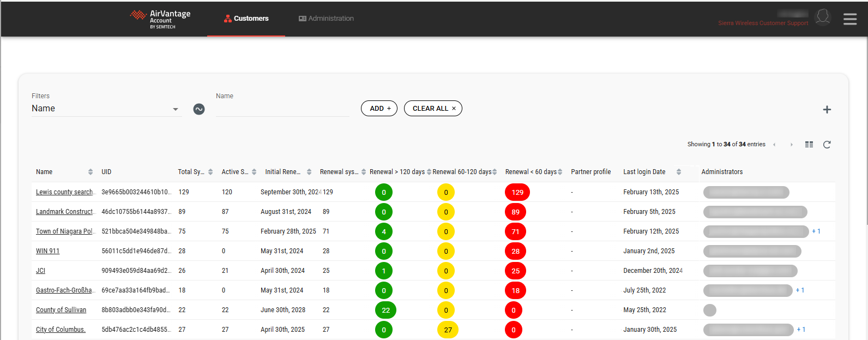Open the column display settings icon
The image size is (868, 340).
point(809,145)
